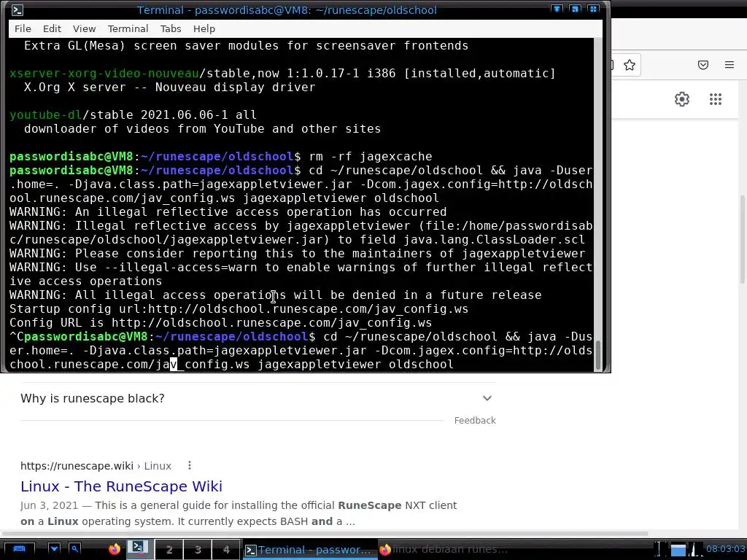Open the Google apps grid icon

(x=716, y=99)
